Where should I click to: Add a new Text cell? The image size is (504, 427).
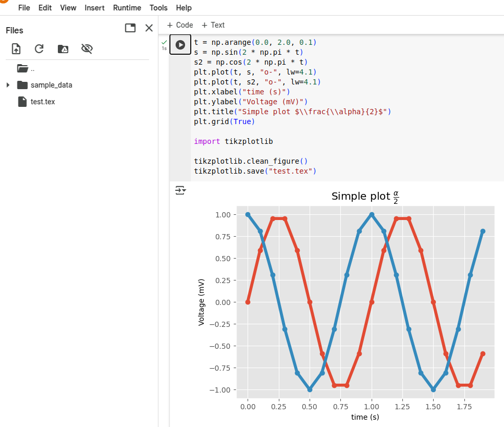(213, 25)
